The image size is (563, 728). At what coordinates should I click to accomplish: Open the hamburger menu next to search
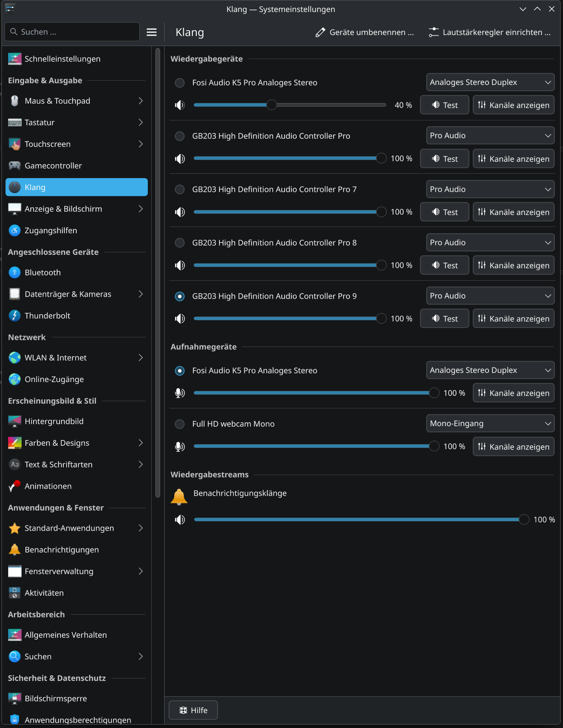point(152,32)
